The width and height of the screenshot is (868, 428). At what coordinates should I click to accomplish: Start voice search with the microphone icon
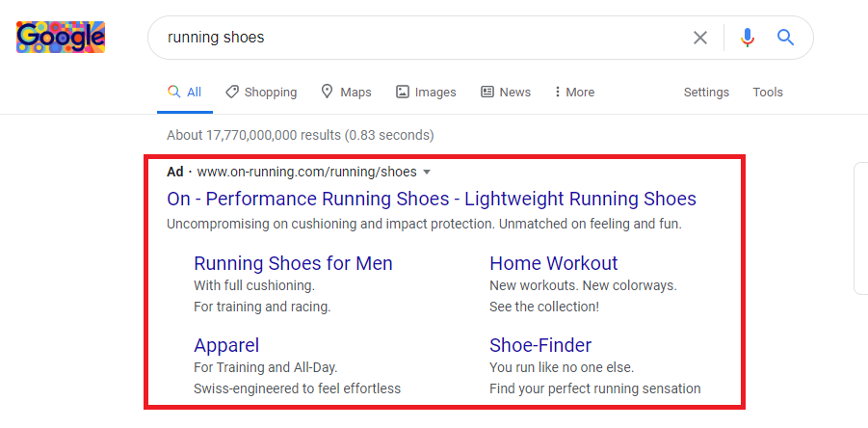[748, 38]
